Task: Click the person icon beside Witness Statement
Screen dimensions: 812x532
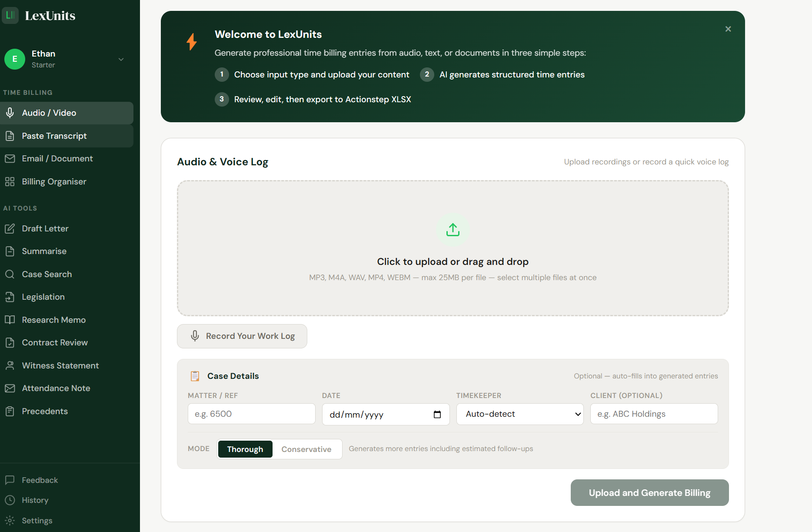Action: click(10, 365)
